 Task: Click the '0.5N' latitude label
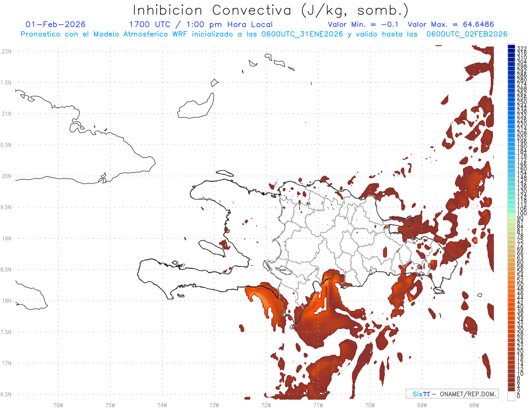coord(7,145)
